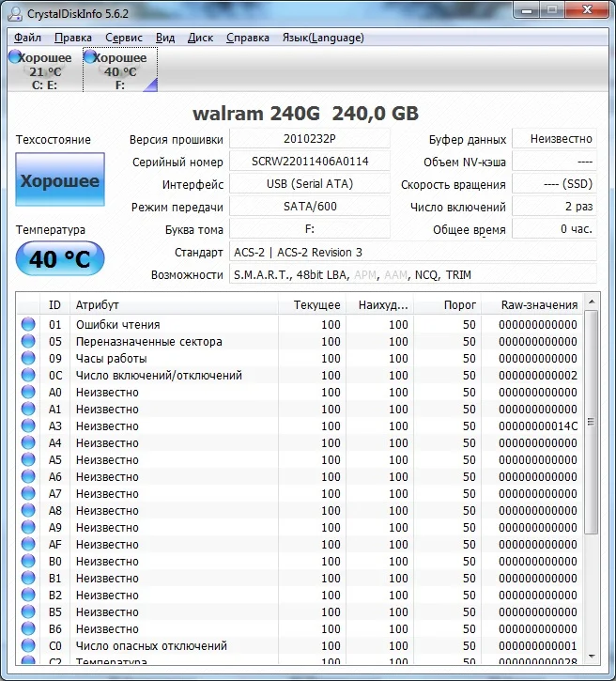Click the status icon for attribute A6
The width and height of the screenshot is (616, 681).
coord(28,476)
